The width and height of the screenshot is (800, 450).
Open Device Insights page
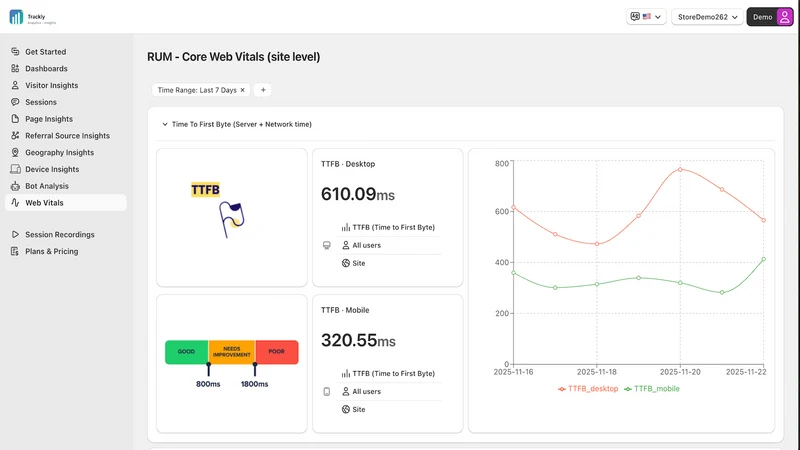(x=66, y=169)
